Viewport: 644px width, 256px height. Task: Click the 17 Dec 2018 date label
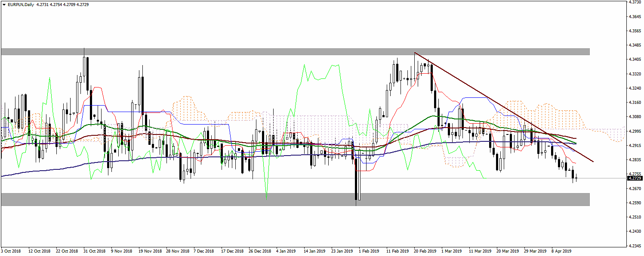pos(232,251)
